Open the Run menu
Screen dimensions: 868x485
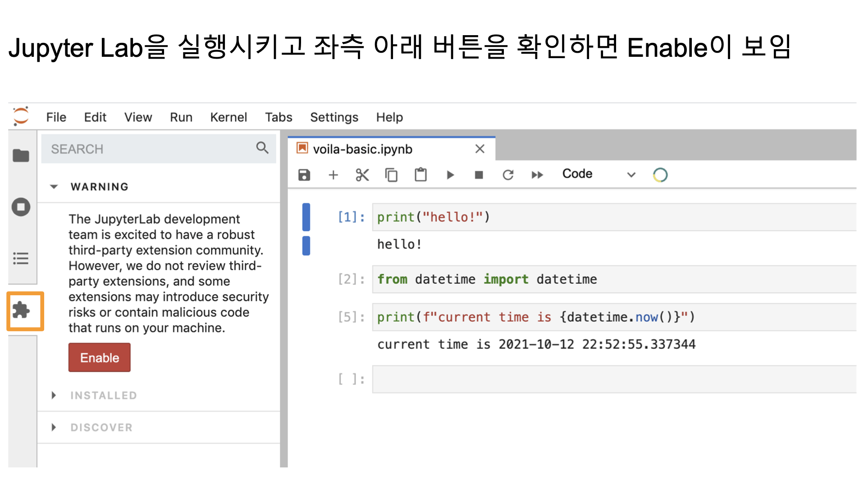181,117
